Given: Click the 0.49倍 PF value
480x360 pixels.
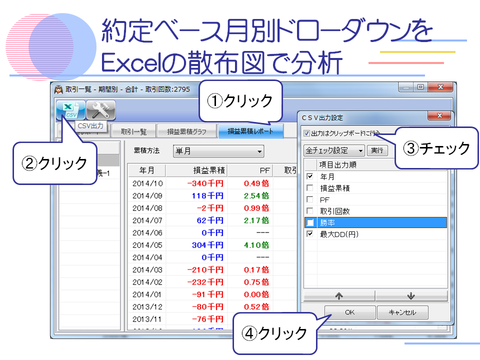Looking at the screenshot, I should (256, 183).
